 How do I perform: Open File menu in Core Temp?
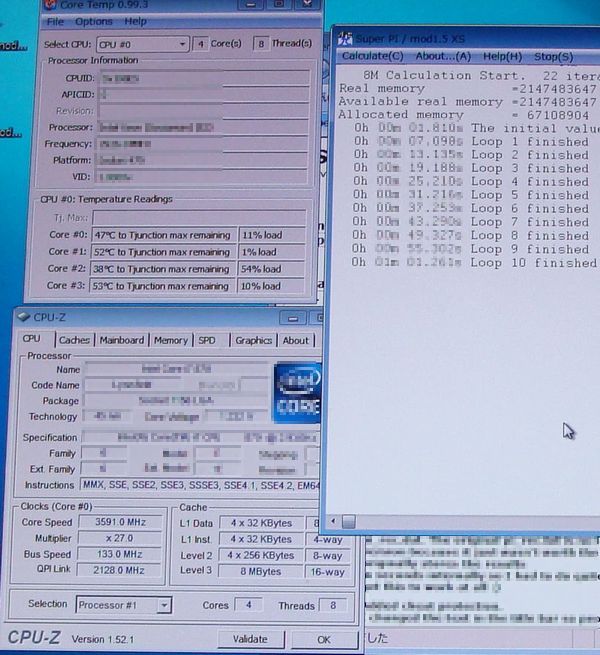click(x=55, y=21)
